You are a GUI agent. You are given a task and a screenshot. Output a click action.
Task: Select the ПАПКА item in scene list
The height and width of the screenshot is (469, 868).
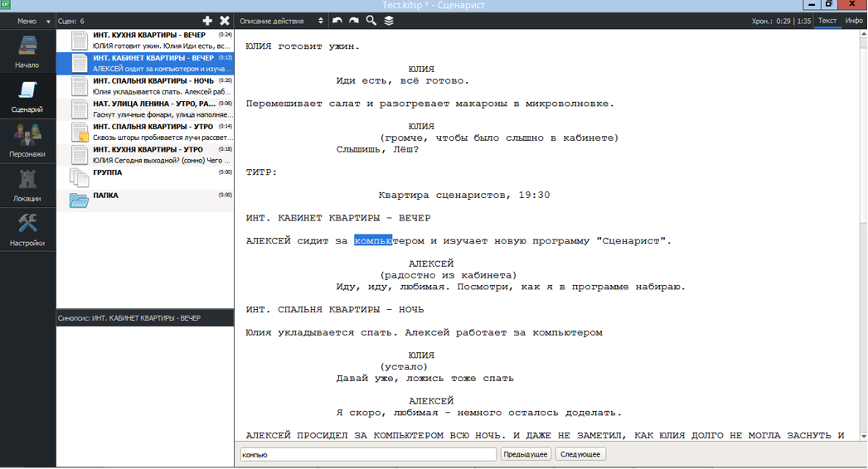[x=145, y=201]
